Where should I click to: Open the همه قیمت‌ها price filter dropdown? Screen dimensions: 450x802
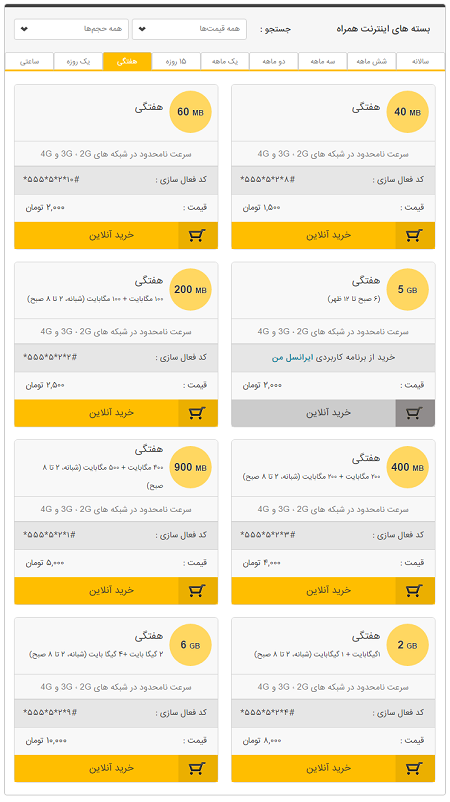click(x=189, y=29)
